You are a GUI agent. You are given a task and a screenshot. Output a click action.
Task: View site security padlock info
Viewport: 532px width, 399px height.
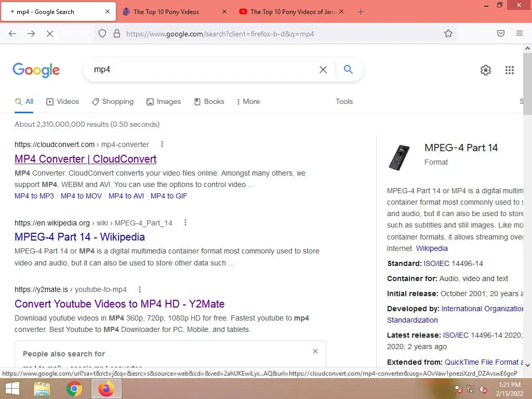117,34
